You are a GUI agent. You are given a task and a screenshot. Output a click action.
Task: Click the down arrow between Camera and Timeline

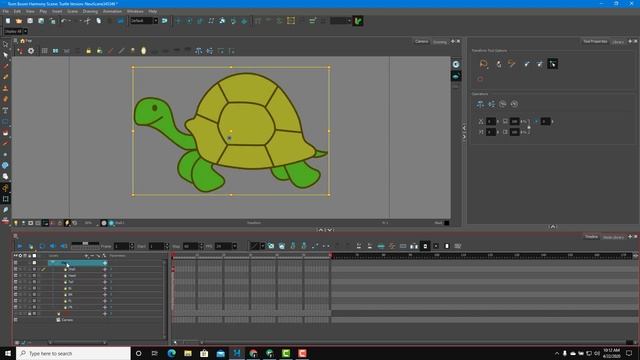pos(330,230)
